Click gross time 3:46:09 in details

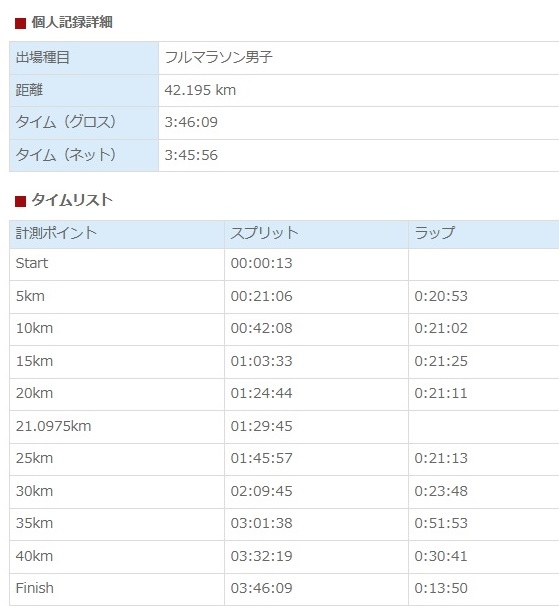pyautogui.click(x=191, y=123)
